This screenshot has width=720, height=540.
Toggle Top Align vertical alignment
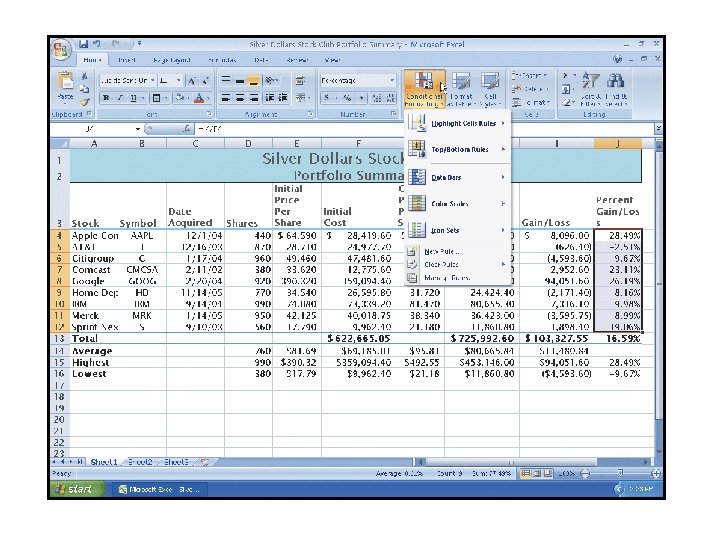point(226,81)
